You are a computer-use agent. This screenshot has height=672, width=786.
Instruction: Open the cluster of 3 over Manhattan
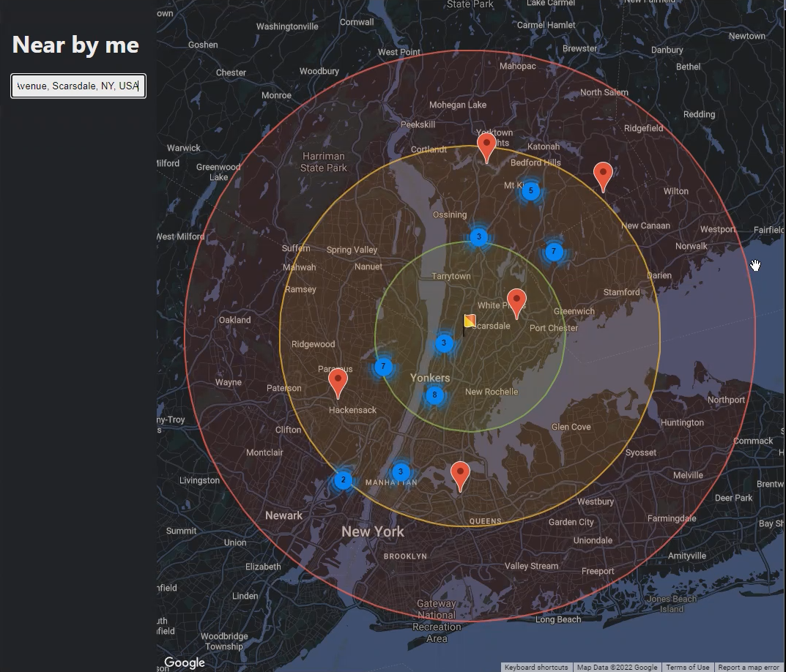[400, 471]
